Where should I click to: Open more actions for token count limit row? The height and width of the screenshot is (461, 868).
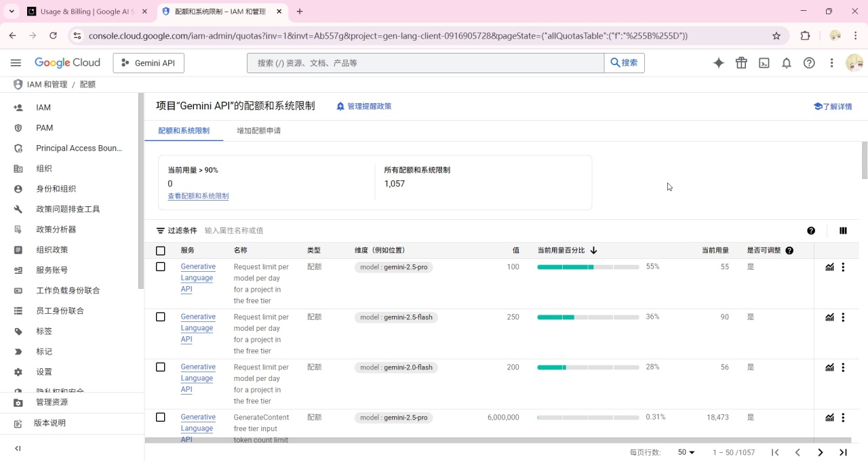[843, 418]
